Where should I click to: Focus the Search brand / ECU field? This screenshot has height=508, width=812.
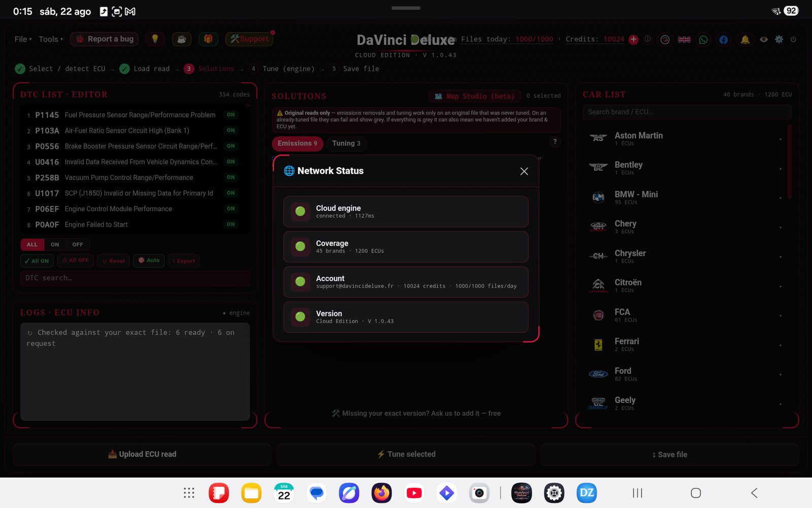[x=687, y=112]
